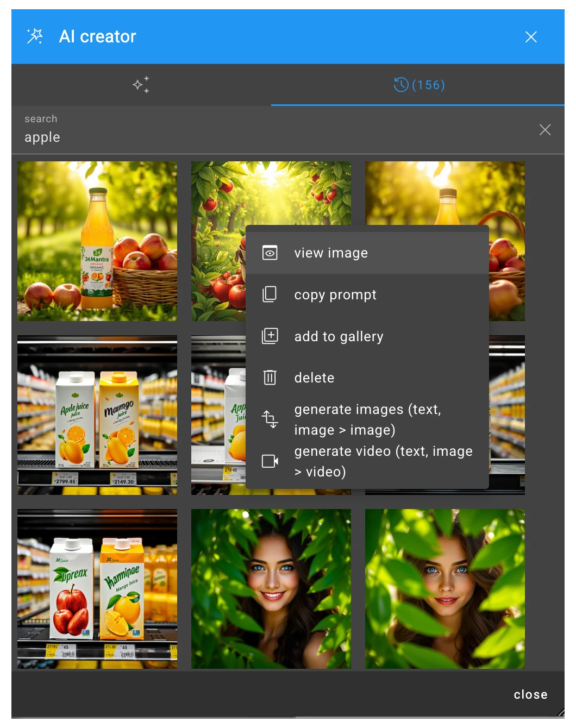This screenshot has width=576, height=728.
Task: Clear the apple search using the X icon
Action: pyautogui.click(x=545, y=130)
